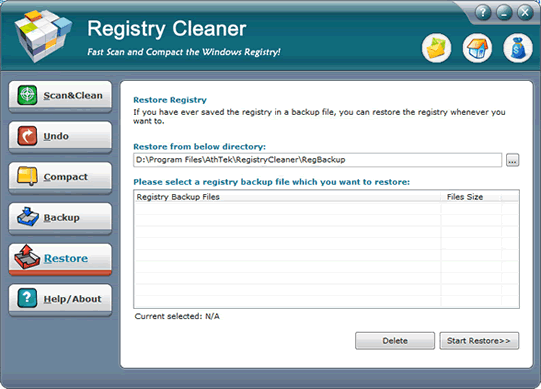This screenshot has width=541, height=389.
Task: Click the blue Backup tray icon
Action: coord(28,217)
